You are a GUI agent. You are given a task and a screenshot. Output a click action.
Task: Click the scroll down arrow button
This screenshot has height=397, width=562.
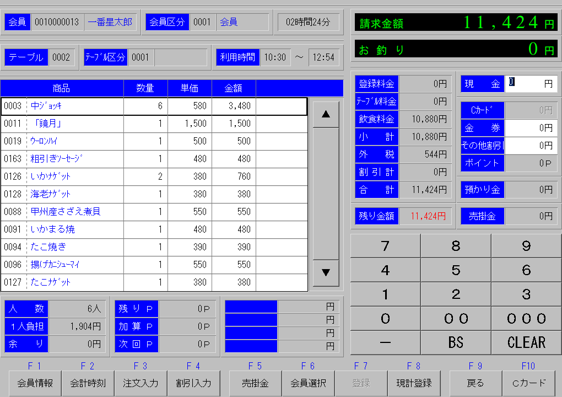pos(326,273)
